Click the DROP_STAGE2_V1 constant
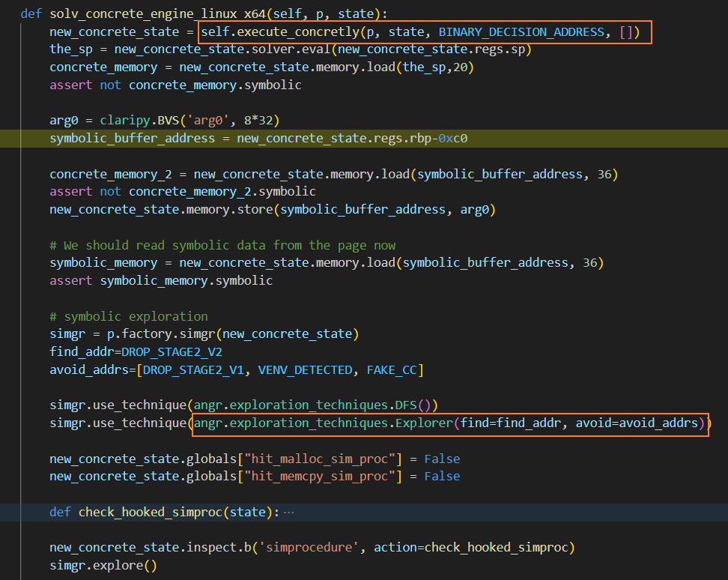728x580 pixels. point(193,370)
